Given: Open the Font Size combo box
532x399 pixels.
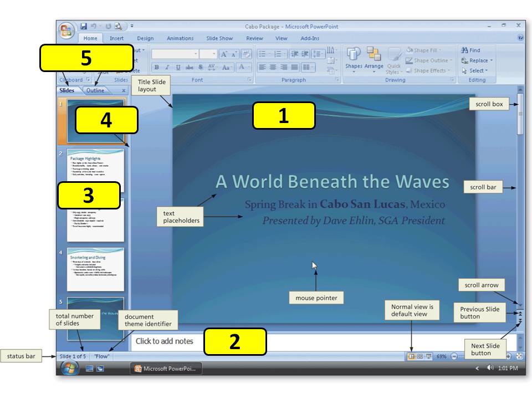Looking at the screenshot, I should [x=208, y=54].
